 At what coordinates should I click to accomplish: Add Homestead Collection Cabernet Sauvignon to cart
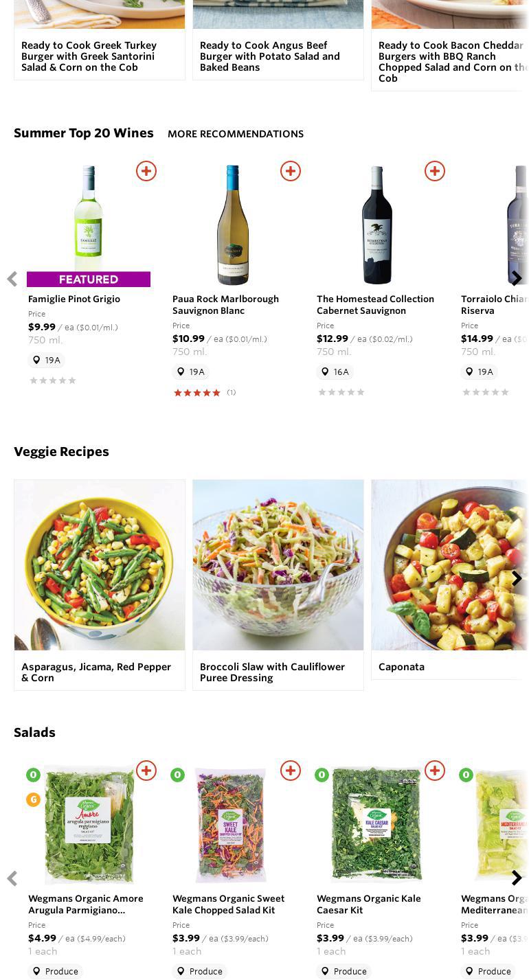[435, 171]
